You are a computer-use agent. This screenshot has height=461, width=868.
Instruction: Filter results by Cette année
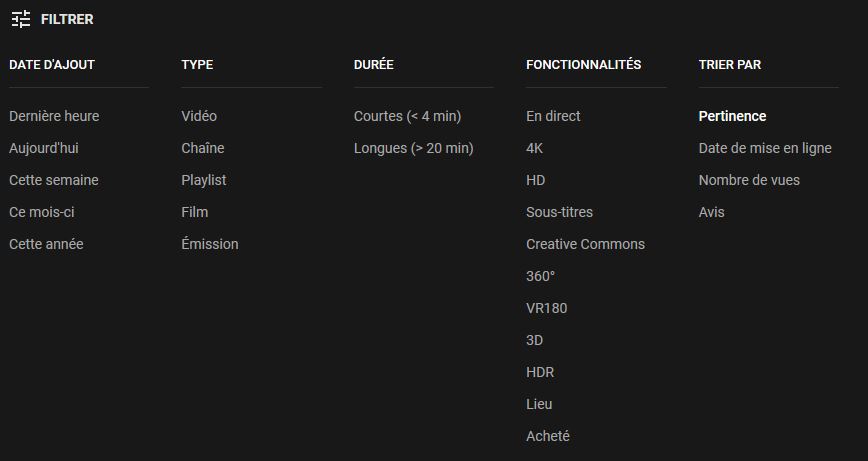pyautogui.click(x=46, y=244)
